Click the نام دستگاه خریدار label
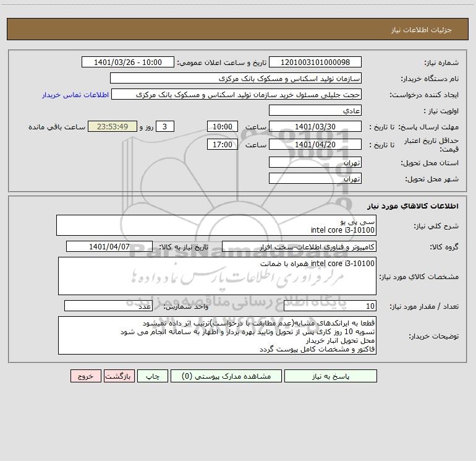 pyautogui.click(x=430, y=79)
